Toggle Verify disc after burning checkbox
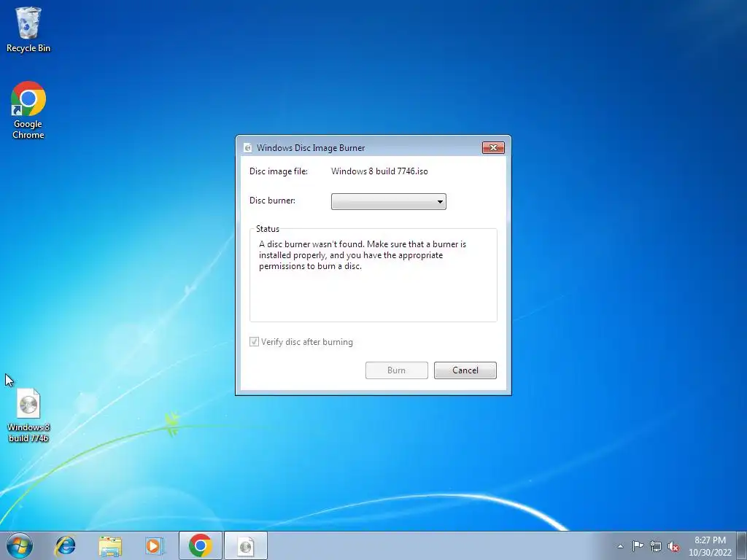Screen dimensions: 747x560 pos(254,342)
